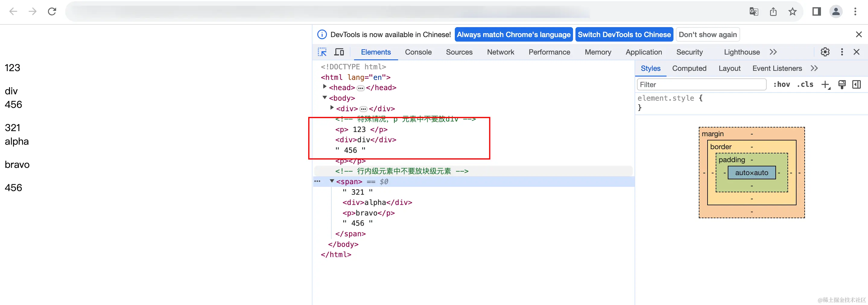Viewport: 868px width, 305px height.
Task: Toggle the computed styles sidebar icon
Action: pos(857,84)
